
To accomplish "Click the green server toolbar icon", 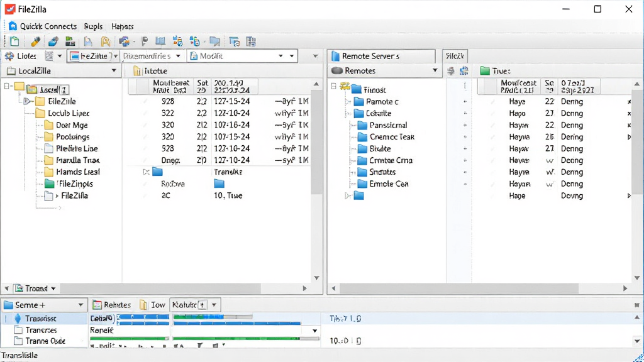I will coord(70,41).
